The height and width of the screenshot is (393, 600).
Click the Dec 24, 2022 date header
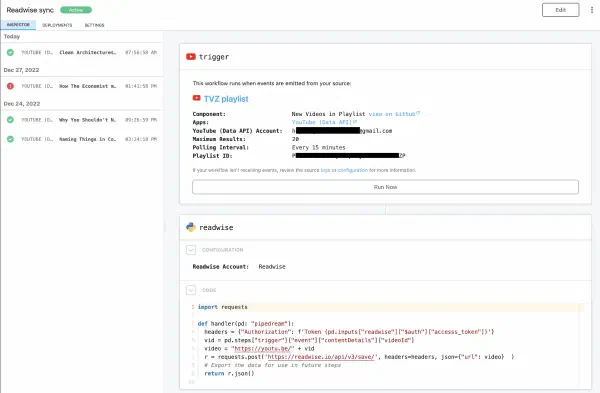click(22, 104)
